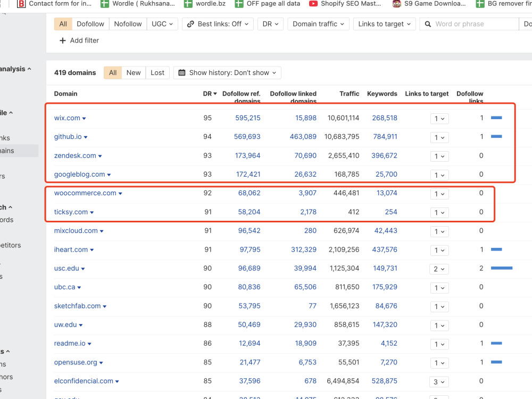This screenshot has width=532, height=399.
Task: Click 312,329 linked domains for iheart.com
Action: [x=304, y=250]
